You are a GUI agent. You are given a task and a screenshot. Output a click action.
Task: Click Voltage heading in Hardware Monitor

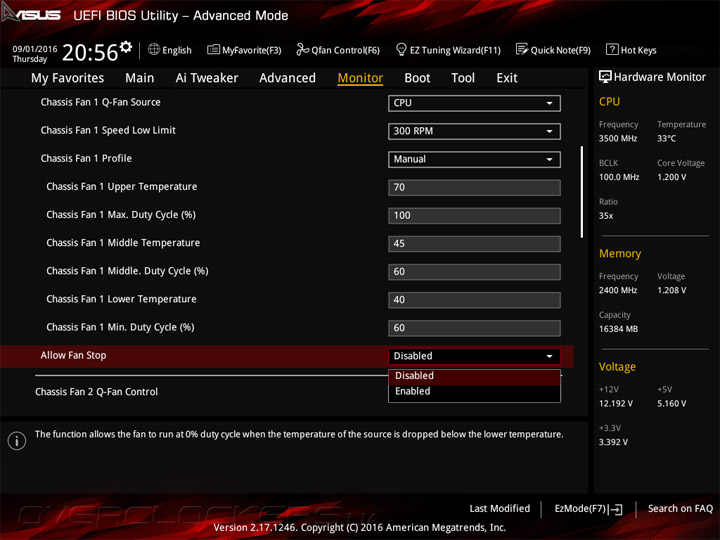point(617,367)
